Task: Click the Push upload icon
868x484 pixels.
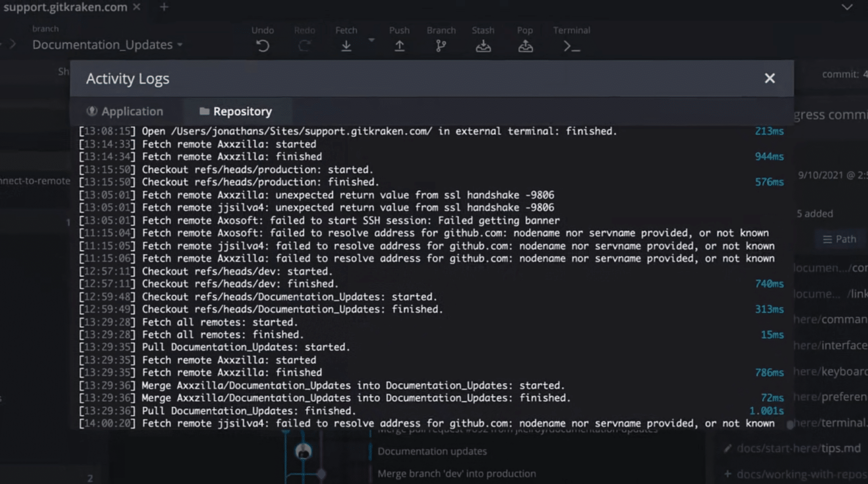Action: click(399, 45)
